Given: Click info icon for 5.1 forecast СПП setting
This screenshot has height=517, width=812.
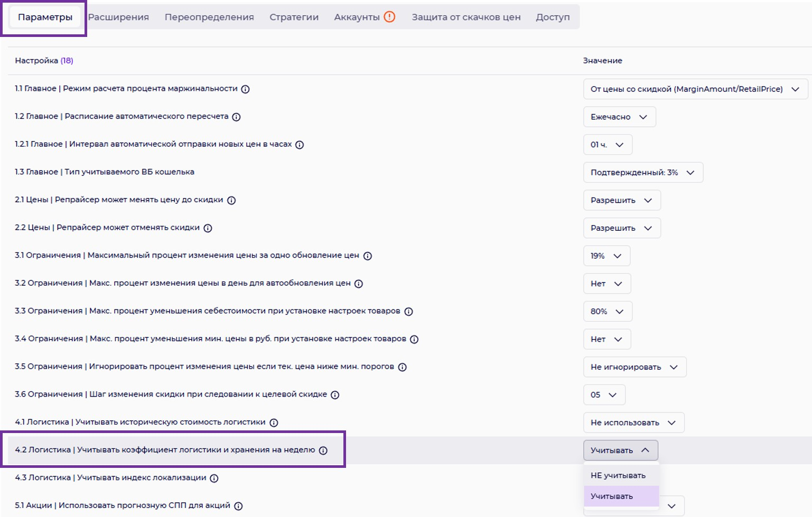Looking at the screenshot, I should pos(238,506).
